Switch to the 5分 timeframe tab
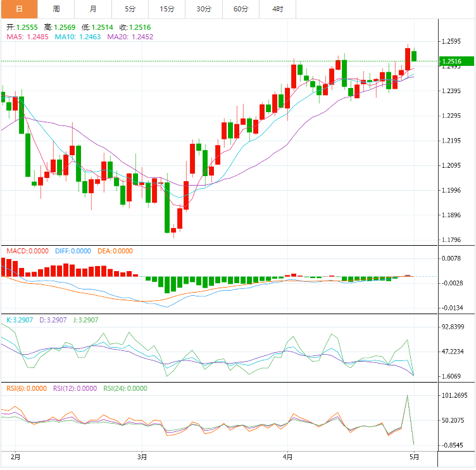The height and width of the screenshot is (470, 476). 130,9
